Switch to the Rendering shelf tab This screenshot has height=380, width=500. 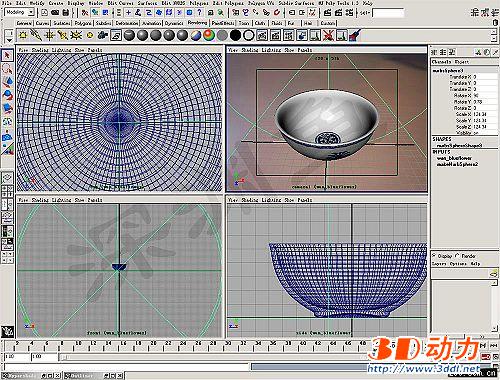point(197,23)
